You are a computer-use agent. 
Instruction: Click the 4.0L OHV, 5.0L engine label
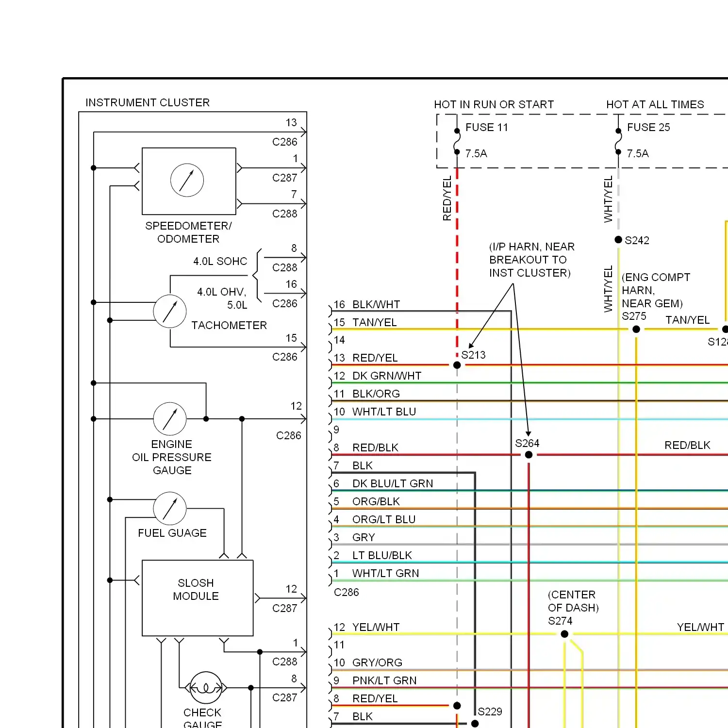222,298
